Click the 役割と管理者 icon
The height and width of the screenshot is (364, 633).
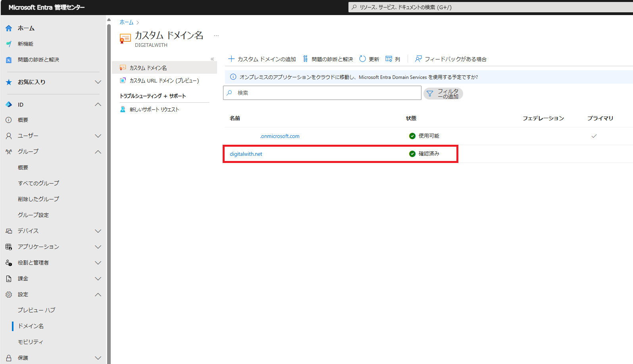(9, 263)
